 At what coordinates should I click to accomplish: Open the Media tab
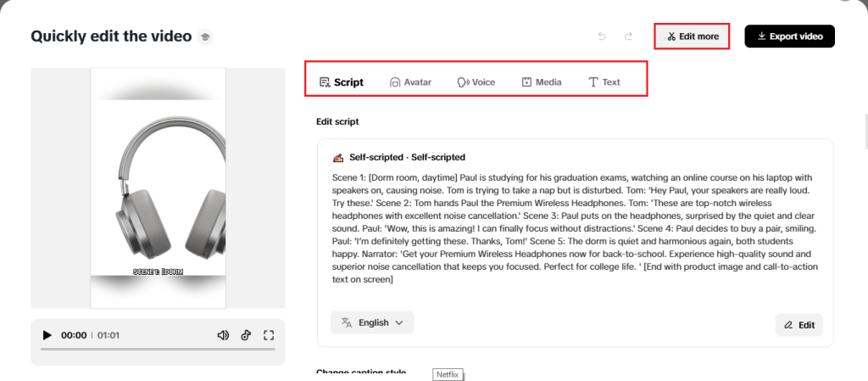click(x=541, y=82)
